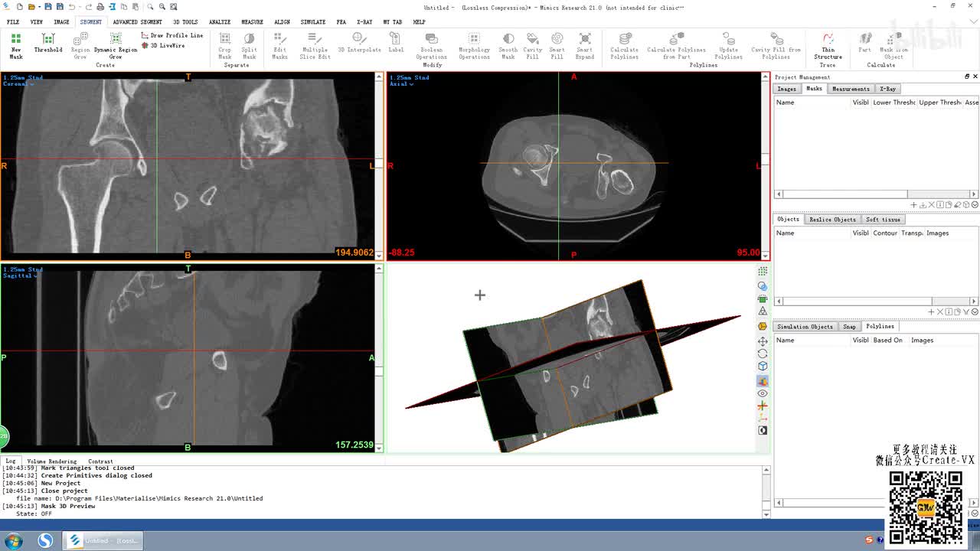
Task: Apply the Smooth Mask tool
Action: click(x=508, y=45)
